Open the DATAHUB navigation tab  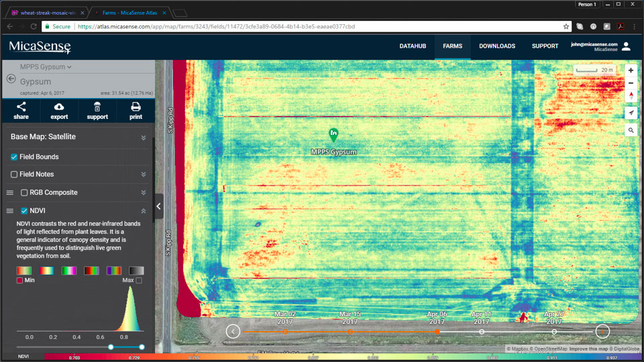(413, 46)
